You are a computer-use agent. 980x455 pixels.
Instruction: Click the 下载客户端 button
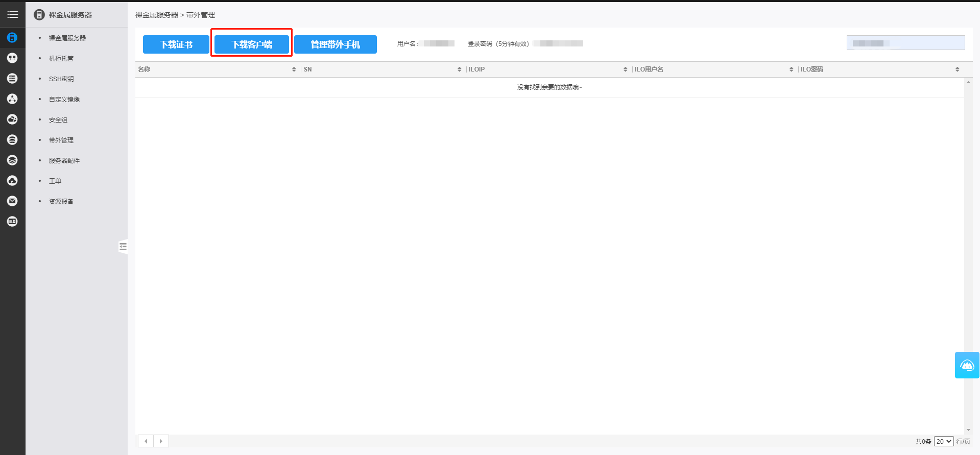[x=252, y=44]
